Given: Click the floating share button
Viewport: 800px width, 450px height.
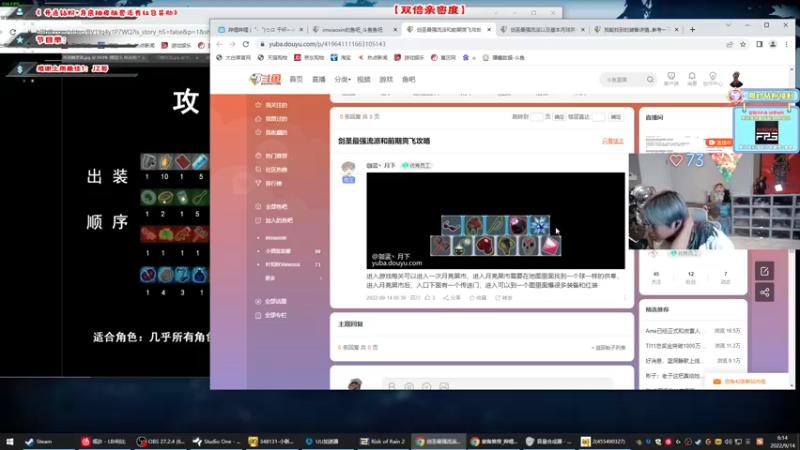Looking at the screenshot, I should 764,293.
